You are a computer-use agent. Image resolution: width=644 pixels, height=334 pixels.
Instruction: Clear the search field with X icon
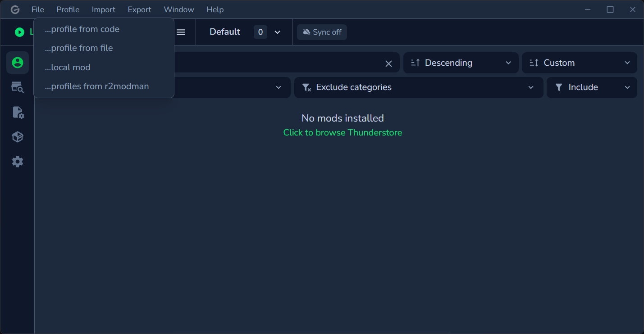point(388,63)
